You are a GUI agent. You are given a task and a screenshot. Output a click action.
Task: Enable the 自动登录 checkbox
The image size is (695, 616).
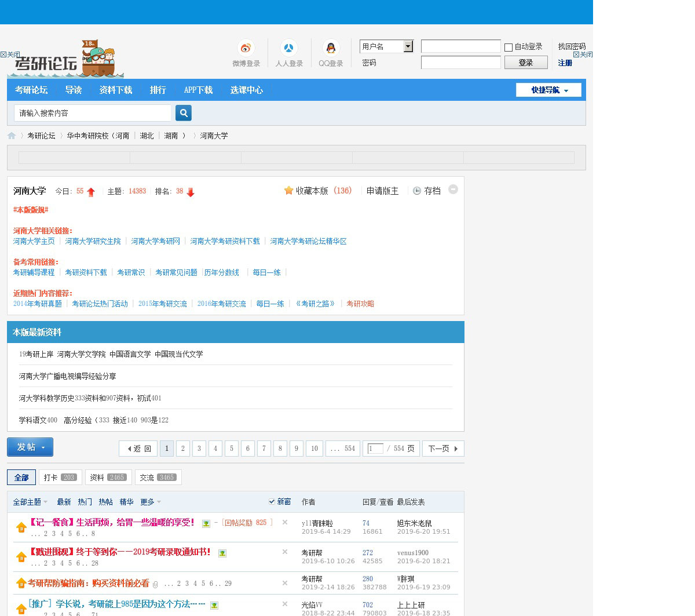coord(509,48)
